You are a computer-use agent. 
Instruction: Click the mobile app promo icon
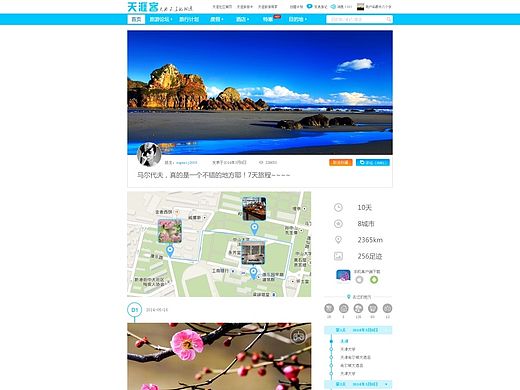coord(343,276)
